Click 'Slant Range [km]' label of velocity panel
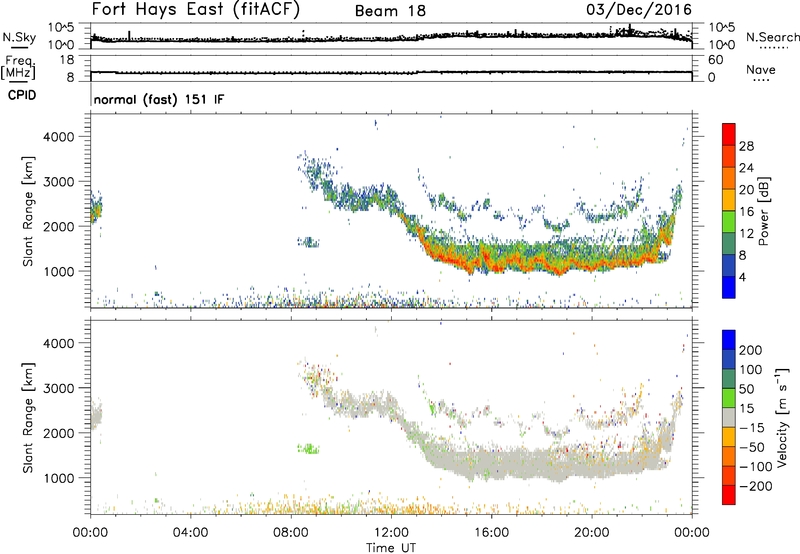Image resolution: width=800 pixels, height=554 pixels. coord(28,418)
